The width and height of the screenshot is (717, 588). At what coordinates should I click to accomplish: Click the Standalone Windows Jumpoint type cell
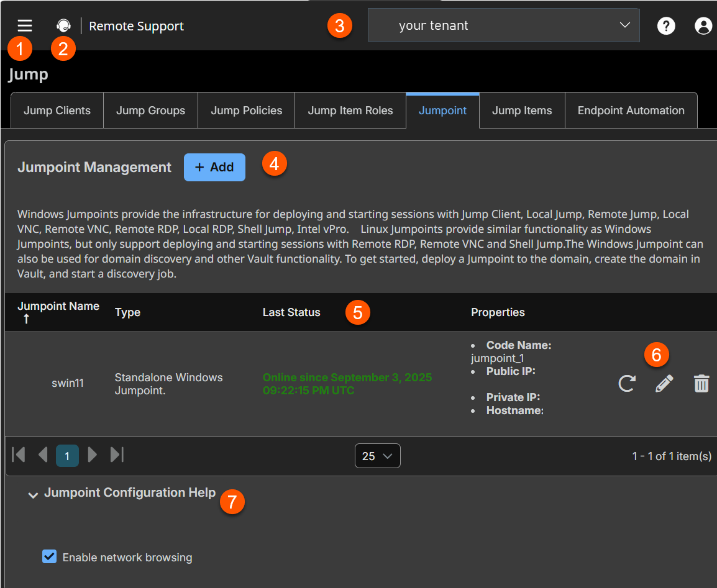(x=169, y=384)
